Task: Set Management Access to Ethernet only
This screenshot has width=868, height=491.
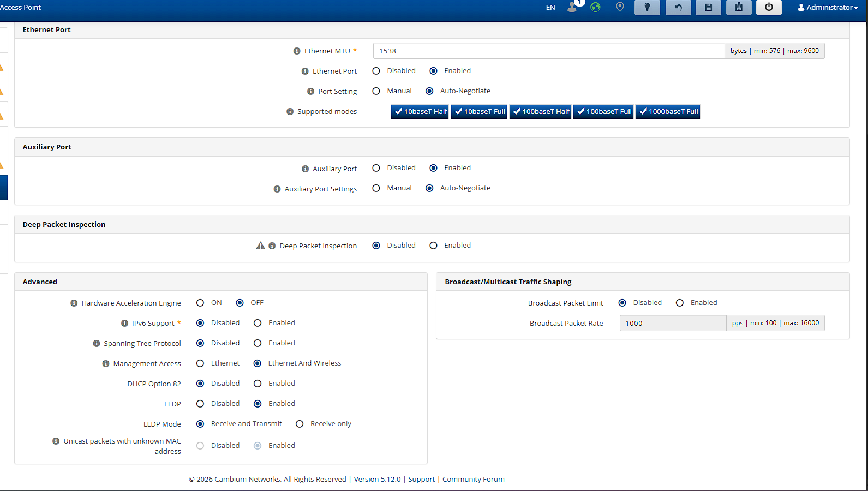Action: pyautogui.click(x=200, y=363)
